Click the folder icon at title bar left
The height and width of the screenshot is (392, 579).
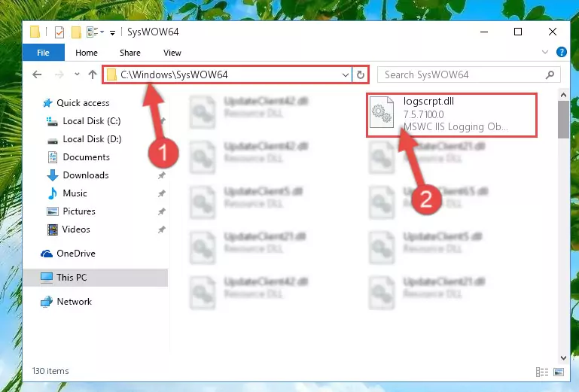pyautogui.click(x=35, y=32)
